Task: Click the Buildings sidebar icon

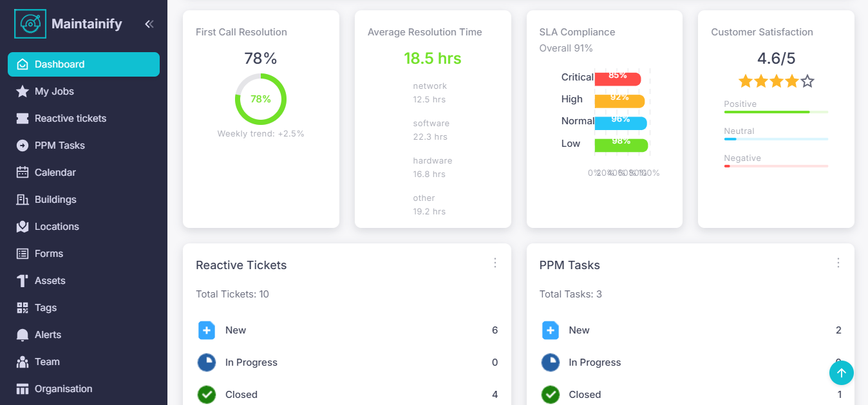Action: (x=23, y=200)
